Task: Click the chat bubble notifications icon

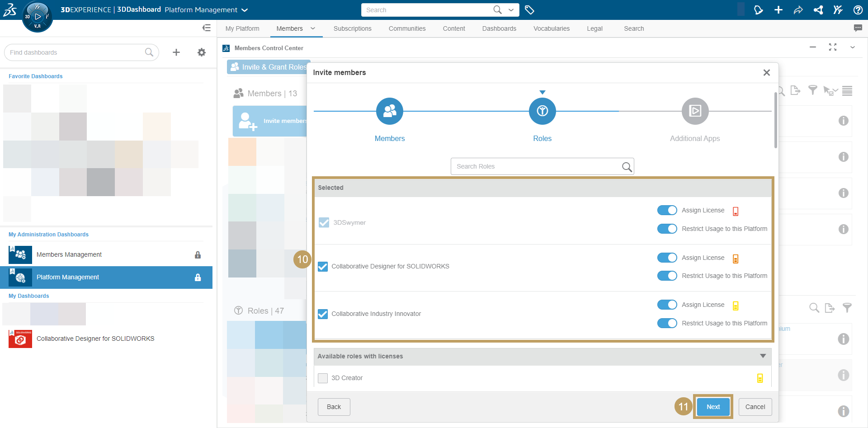Action: pyautogui.click(x=858, y=28)
